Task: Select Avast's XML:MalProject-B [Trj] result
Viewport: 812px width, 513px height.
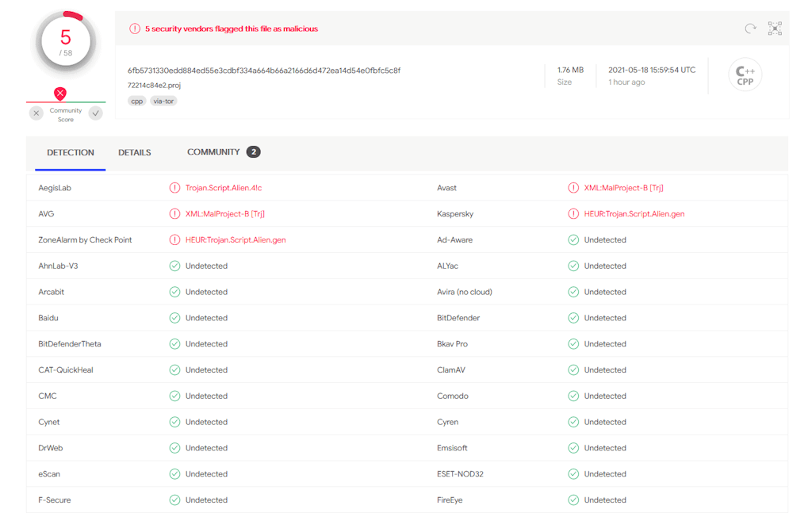Action: pyautogui.click(x=623, y=188)
